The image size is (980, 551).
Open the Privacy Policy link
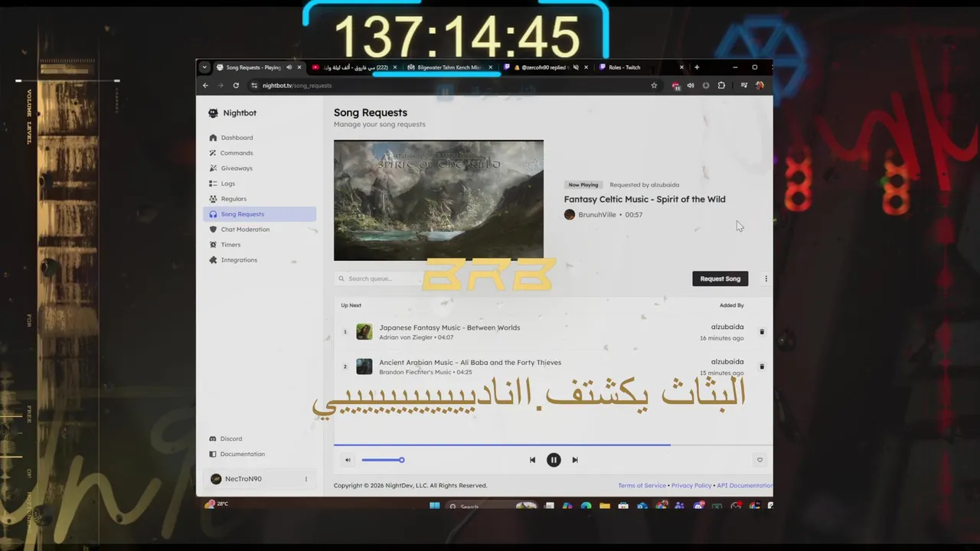[691, 485]
